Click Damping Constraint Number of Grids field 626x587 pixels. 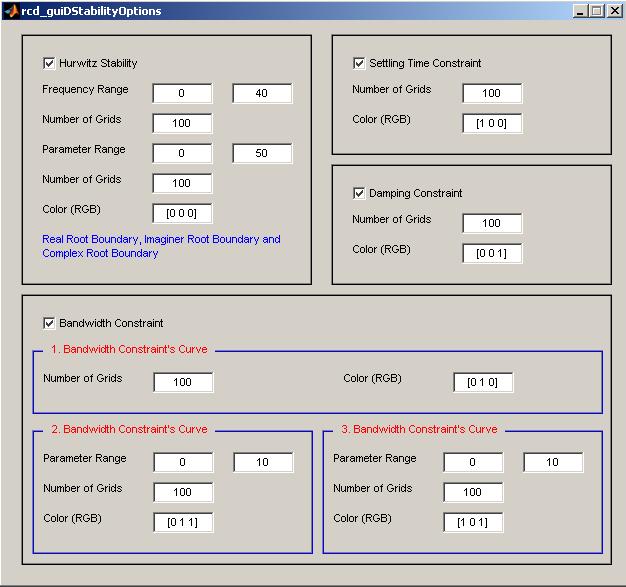[x=492, y=223]
